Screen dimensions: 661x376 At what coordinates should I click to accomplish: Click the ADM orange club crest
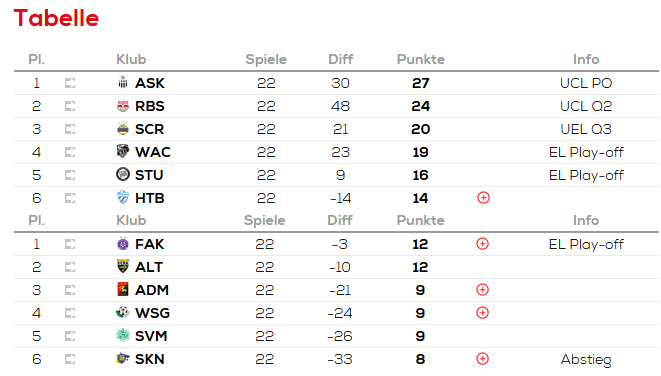[123, 289]
